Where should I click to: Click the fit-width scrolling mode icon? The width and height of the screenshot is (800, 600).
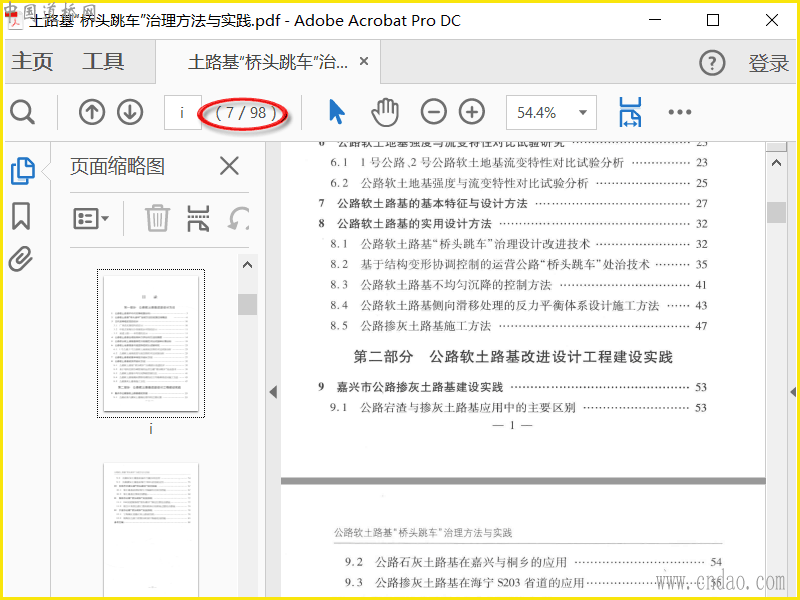(x=631, y=112)
